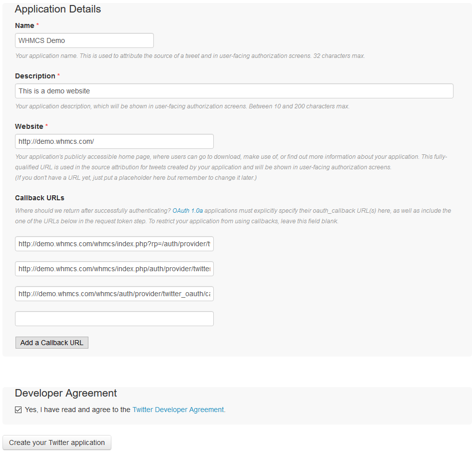Screen dimensions: 476x453
Task: Open the Twitter Developer Agreement link
Action: tap(179, 410)
